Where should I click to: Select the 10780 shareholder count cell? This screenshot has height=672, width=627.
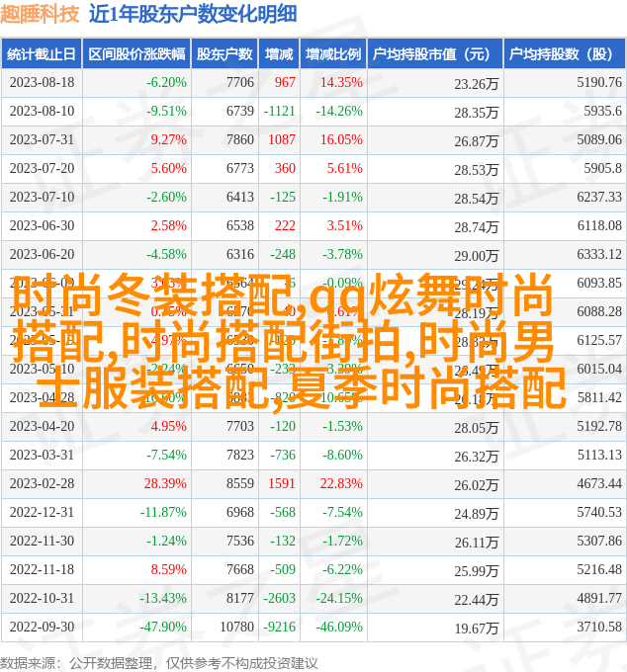tap(236, 628)
